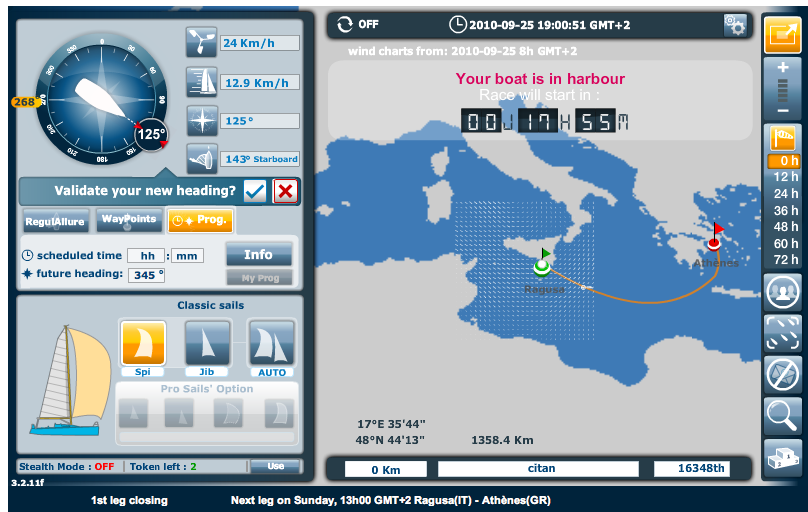Click the magnifier search icon
Image resolution: width=808 pixels, height=512 pixels.
[x=781, y=412]
